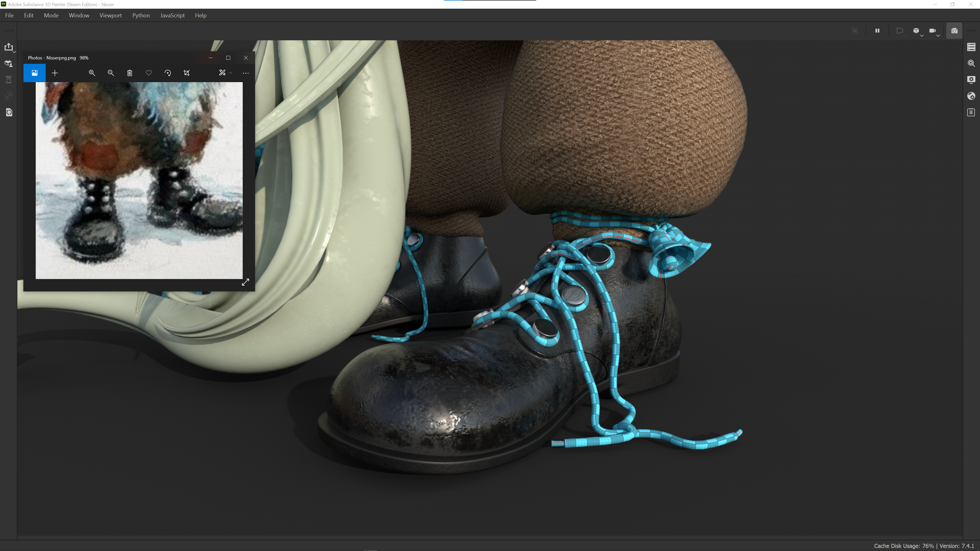
Task: Rotate the image in Photos toolbar
Action: (x=167, y=73)
